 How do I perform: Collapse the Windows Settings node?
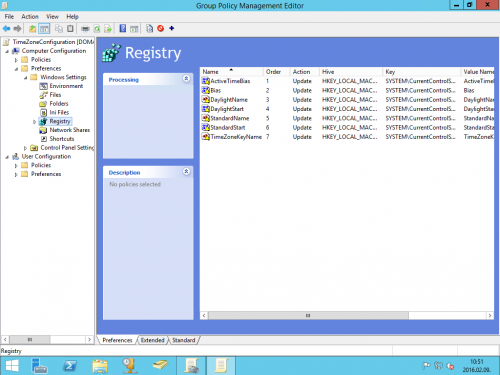click(26, 78)
